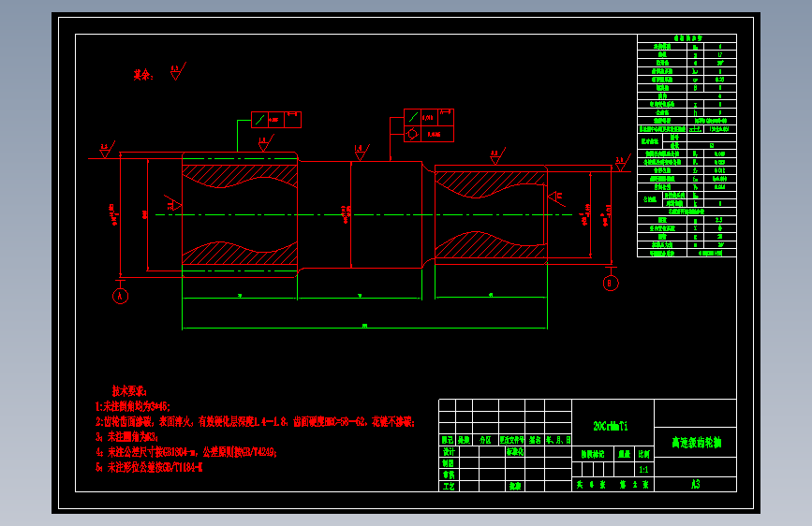Select note 1 about chamfers 3*45

(x=133, y=406)
